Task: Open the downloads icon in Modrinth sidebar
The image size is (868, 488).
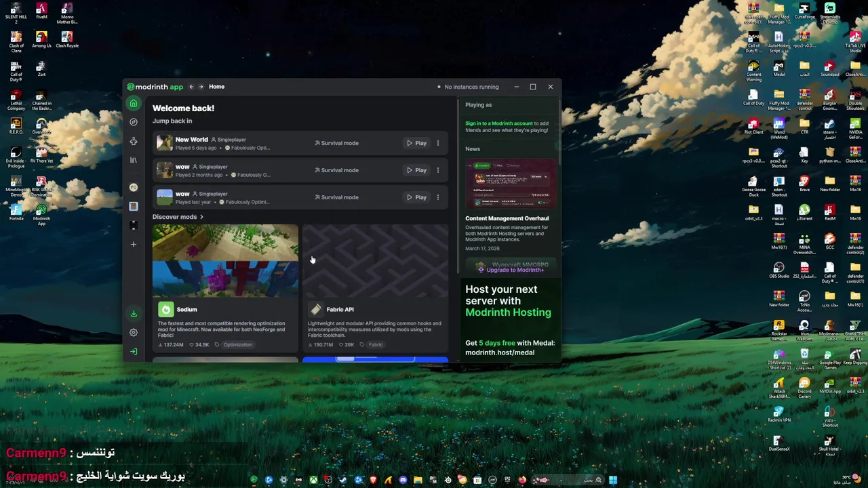Action: [134, 314]
